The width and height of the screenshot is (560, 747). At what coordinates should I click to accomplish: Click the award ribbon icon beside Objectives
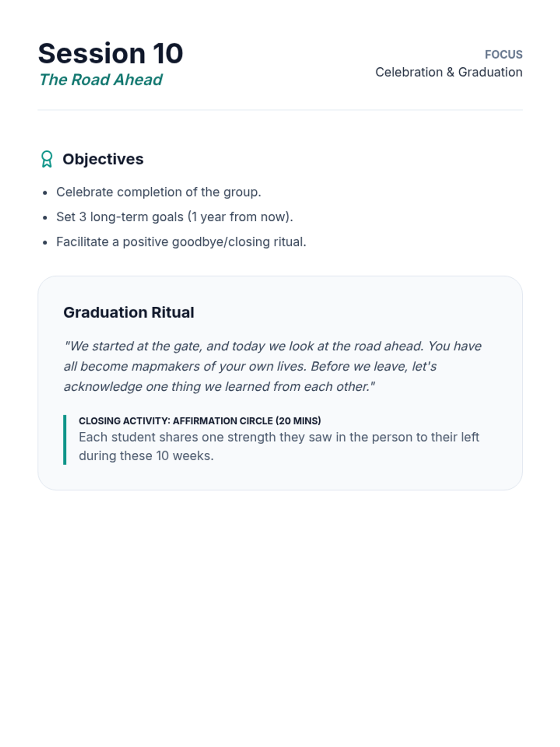click(x=47, y=159)
